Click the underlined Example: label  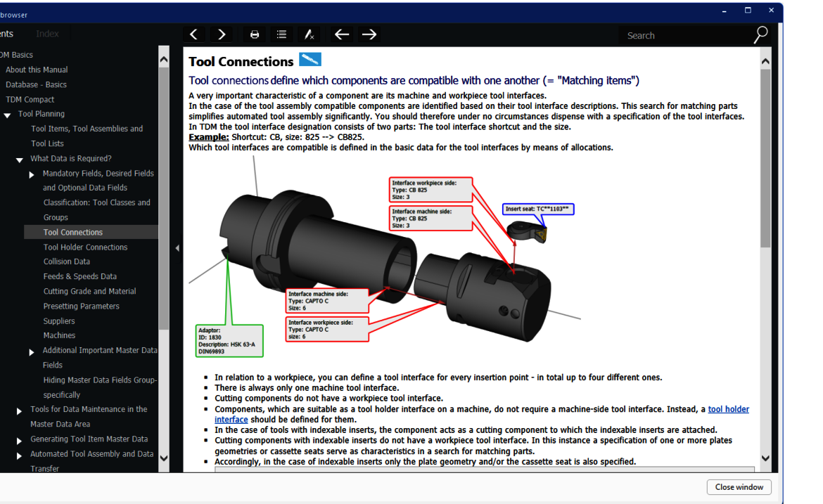(209, 137)
